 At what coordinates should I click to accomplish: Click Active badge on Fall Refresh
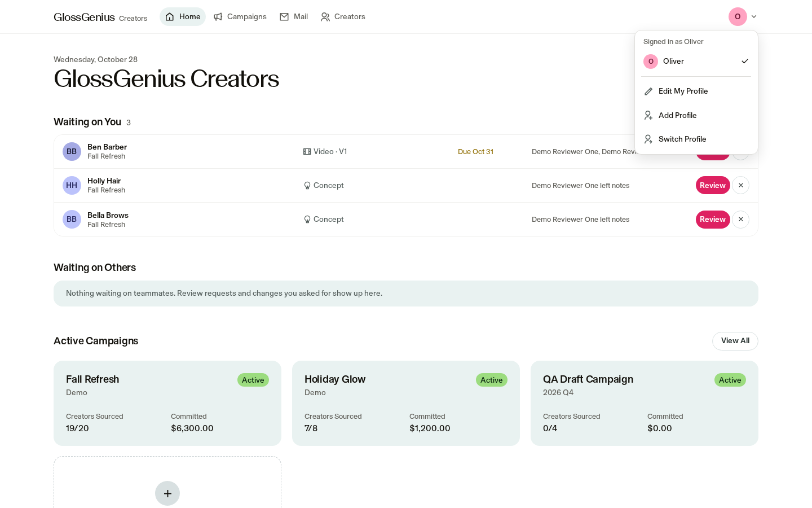(x=253, y=380)
